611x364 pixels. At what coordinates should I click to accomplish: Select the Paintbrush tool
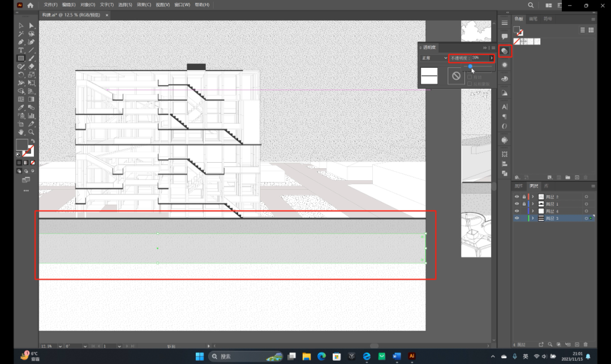point(32,58)
